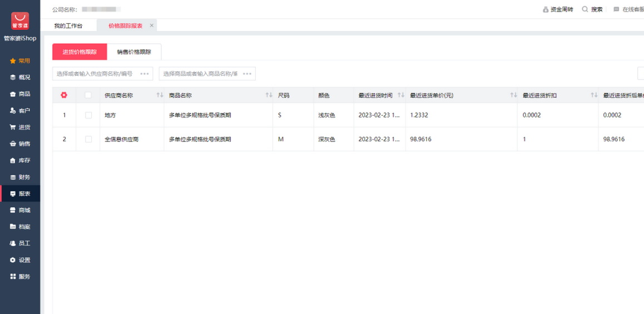Screen dimensions: 644x314
Task: Open supplier picker via the three-dots button
Action: (x=145, y=73)
